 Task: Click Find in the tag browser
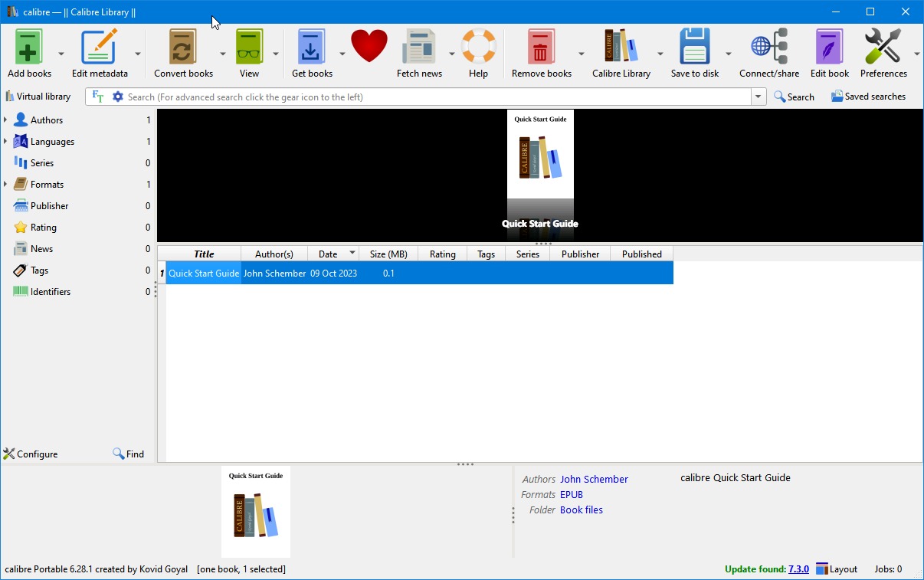(x=129, y=454)
